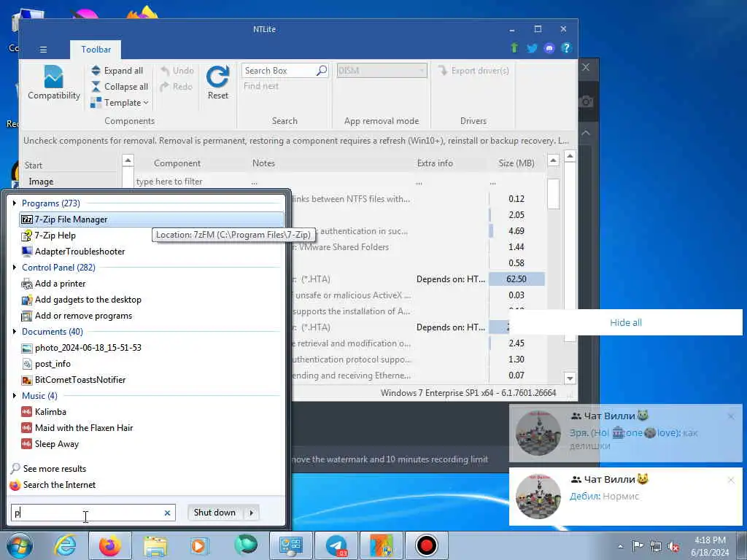
Task: Click Hide all notifications
Action: [x=625, y=323]
